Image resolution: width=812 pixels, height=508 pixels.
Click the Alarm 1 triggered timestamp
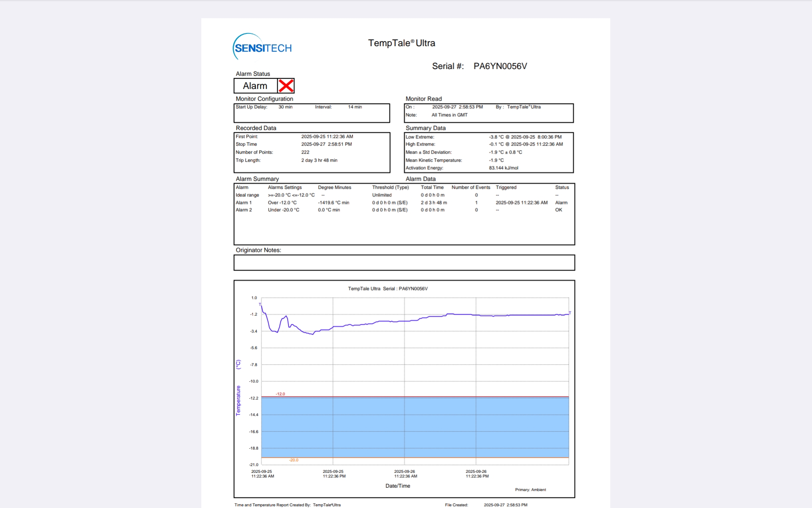coord(521,203)
